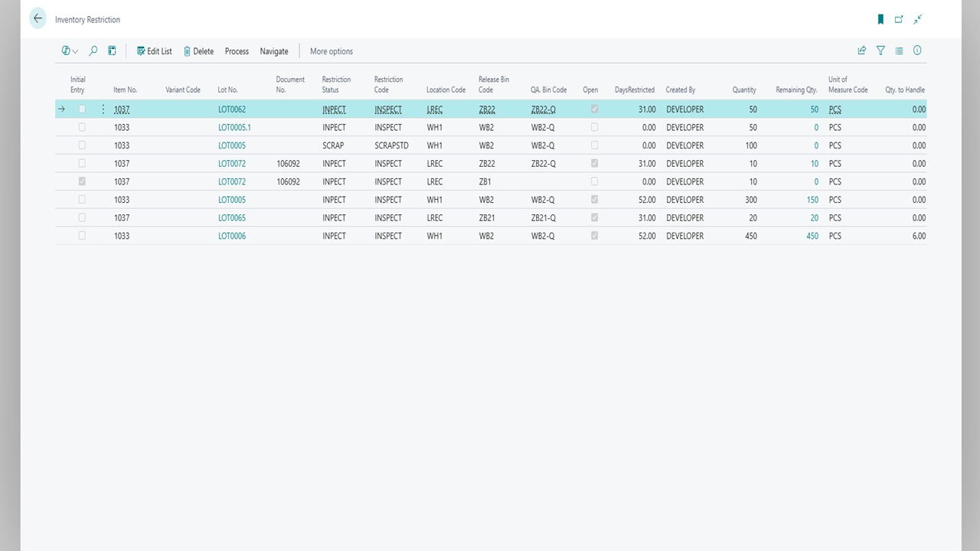Click the Edit List button
This screenshot has width=980, height=551.
[154, 51]
